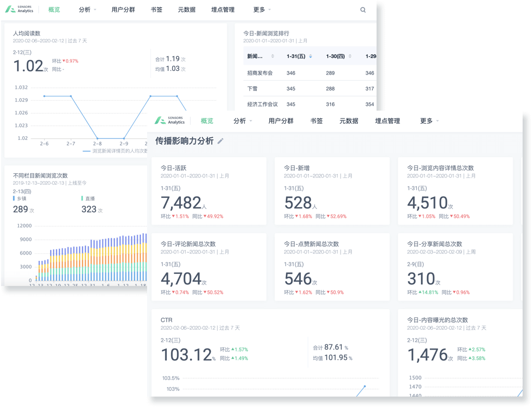Sort the table by the 1-30(四) column
The width and height of the screenshot is (532, 407).
(x=349, y=56)
